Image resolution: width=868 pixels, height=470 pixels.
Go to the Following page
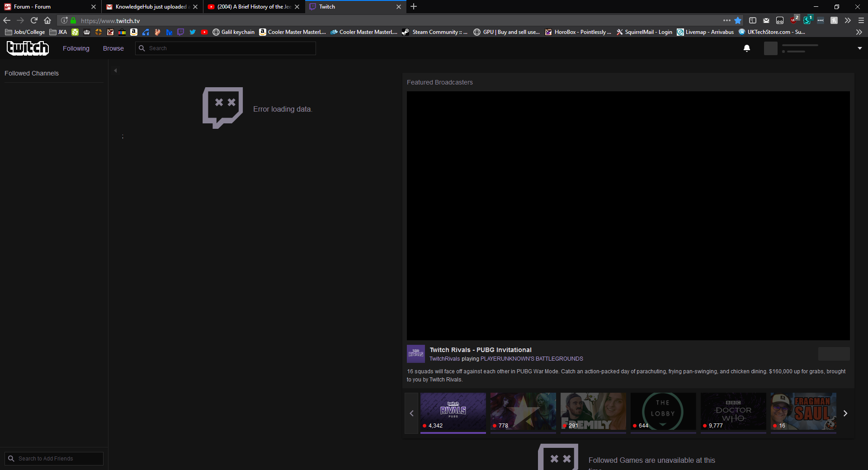pyautogui.click(x=76, y=48)
